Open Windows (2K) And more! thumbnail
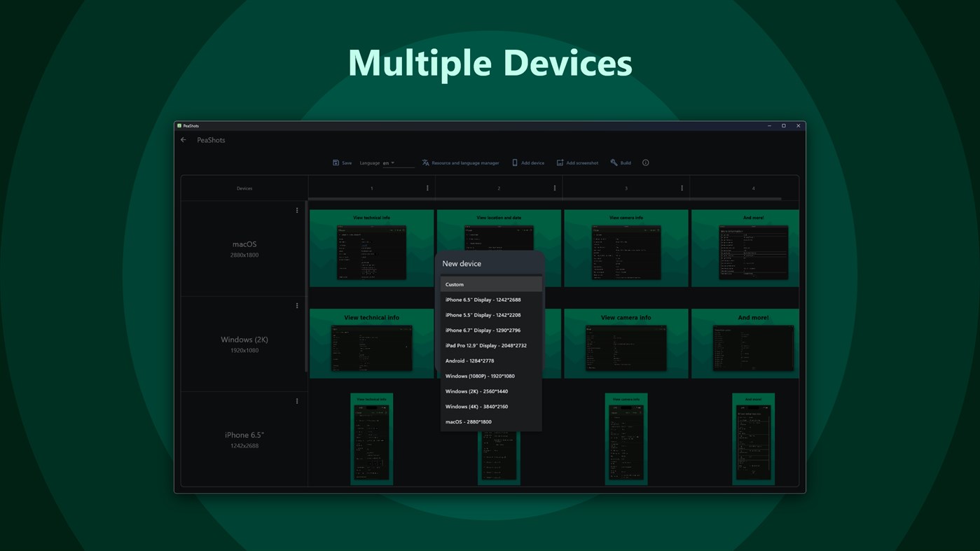Image resolution: width=980 pixels, height=551 pixels. [x=745, y=344]
